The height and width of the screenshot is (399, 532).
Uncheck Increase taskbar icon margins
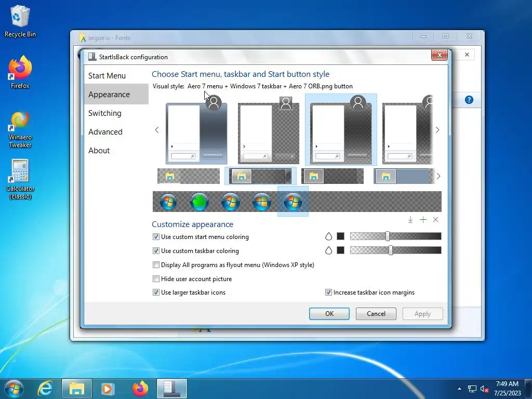(328, 292)
